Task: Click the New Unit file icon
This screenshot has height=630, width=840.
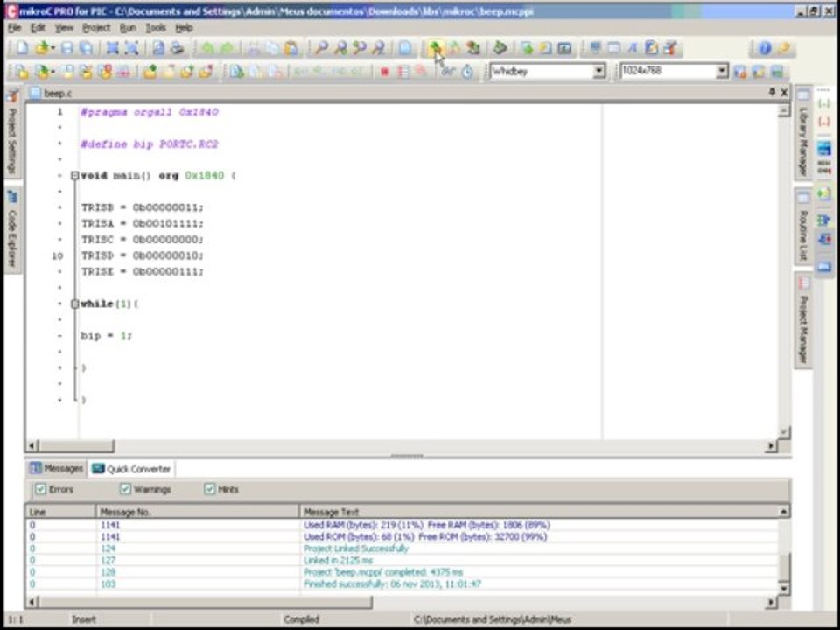Action: 22,47
